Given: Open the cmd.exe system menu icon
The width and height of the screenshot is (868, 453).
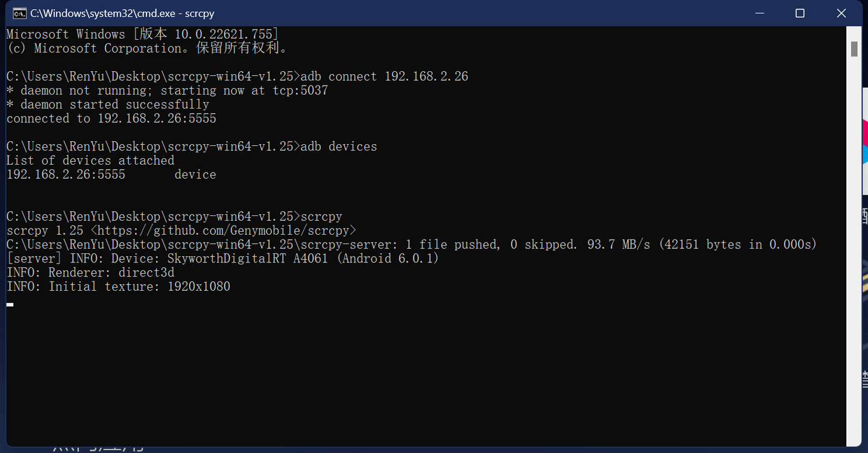Looking at the screenshot, I should (19, 13).
